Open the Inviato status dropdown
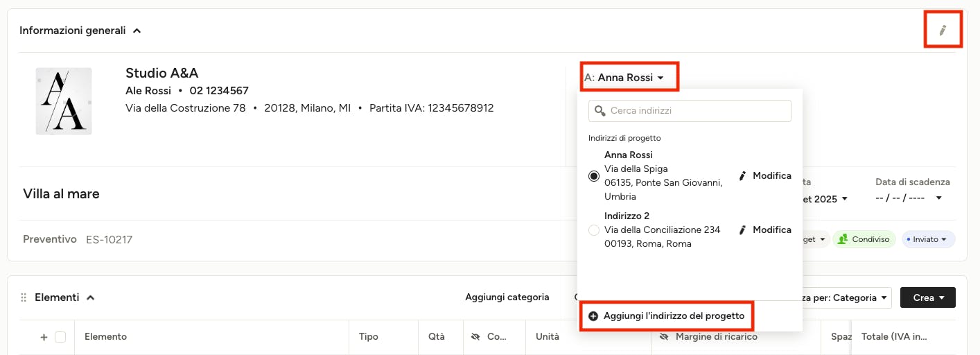This screenshot has height=355, width=980. 927,239
